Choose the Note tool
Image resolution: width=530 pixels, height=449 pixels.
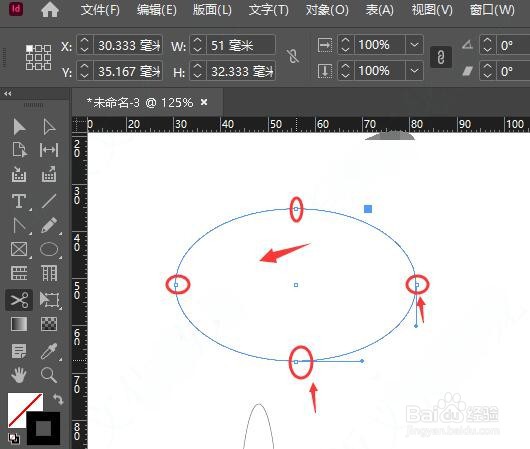point(19,351)
